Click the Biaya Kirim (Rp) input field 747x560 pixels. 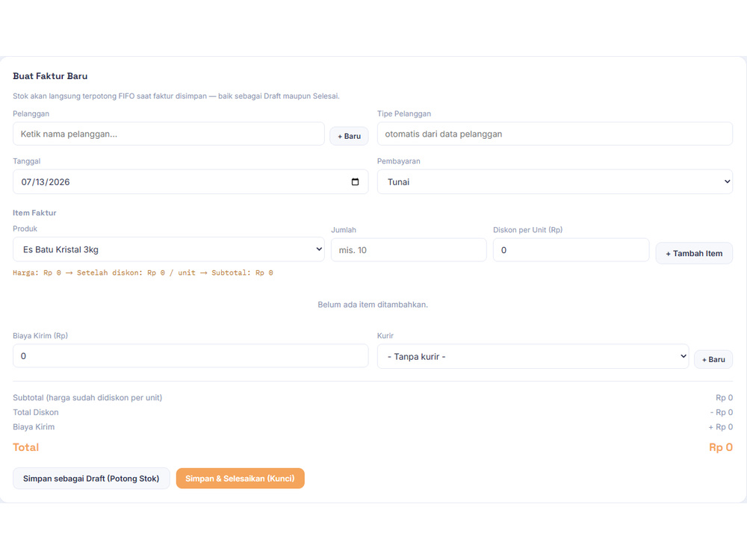(x=190, y=355)
